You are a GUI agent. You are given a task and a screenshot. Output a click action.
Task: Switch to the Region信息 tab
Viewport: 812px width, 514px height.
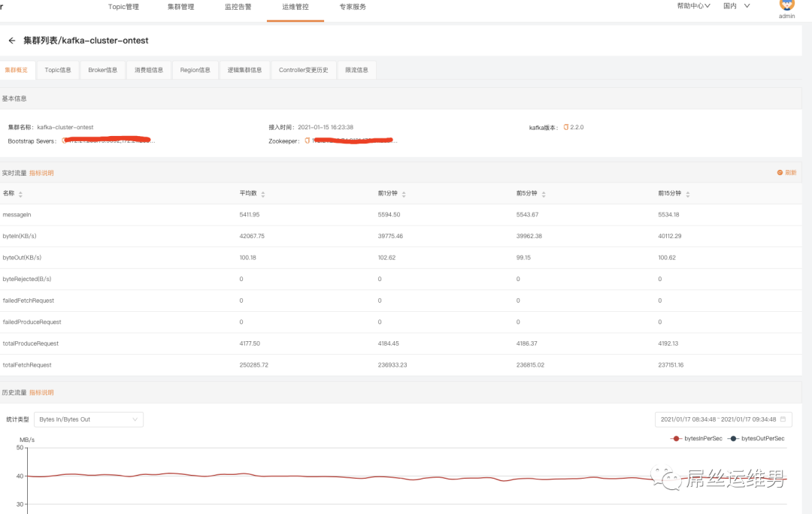[195, 70]
